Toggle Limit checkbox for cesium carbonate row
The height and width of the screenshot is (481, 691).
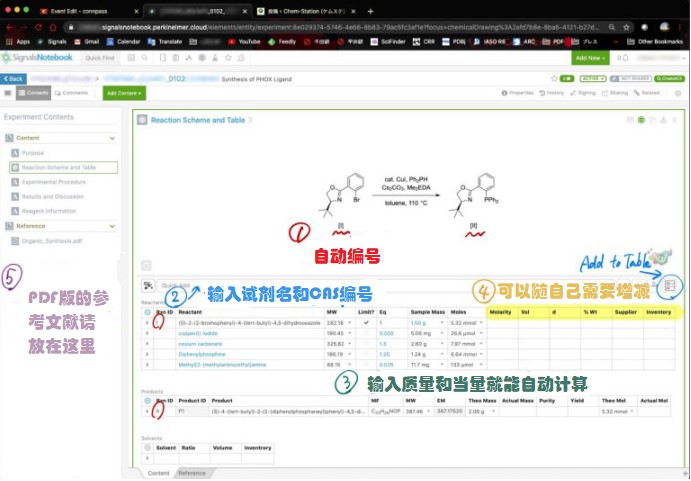[x=366, y=344]
